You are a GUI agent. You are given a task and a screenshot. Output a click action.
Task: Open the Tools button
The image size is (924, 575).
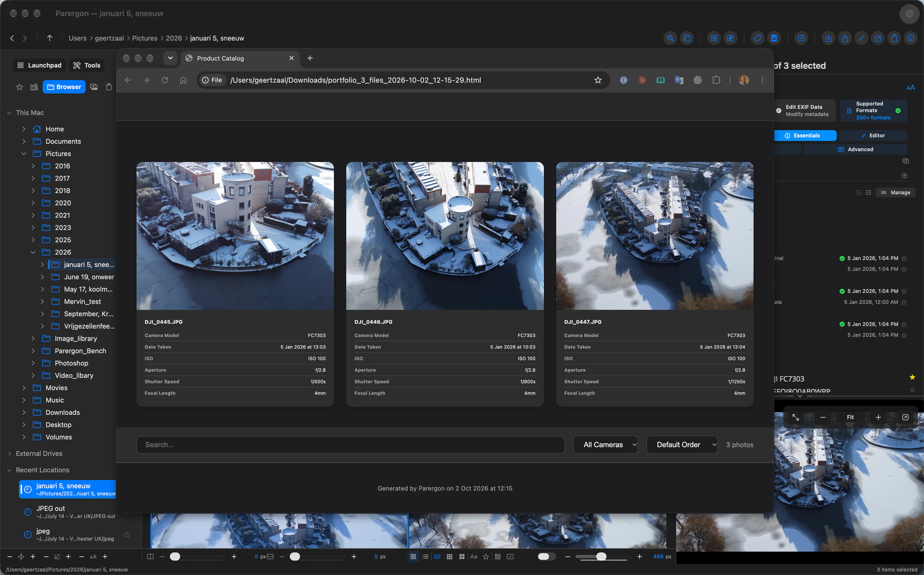(x=87, y=65)
